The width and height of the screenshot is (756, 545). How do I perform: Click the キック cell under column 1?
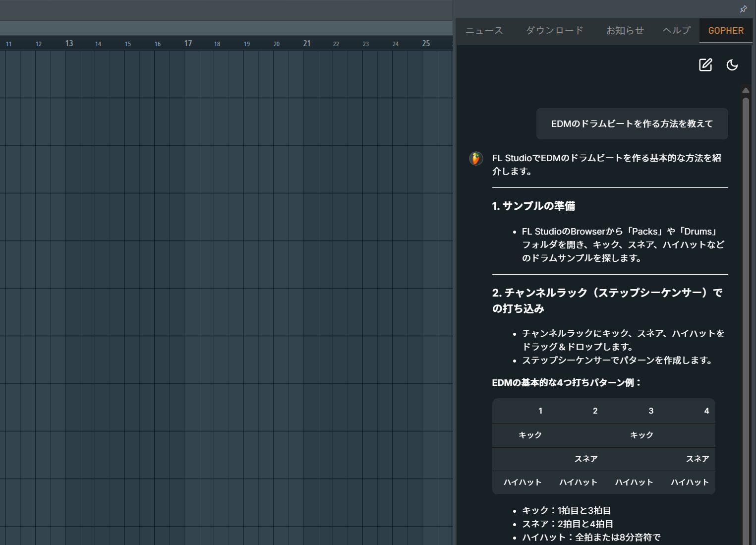click(x=530, y=435)
